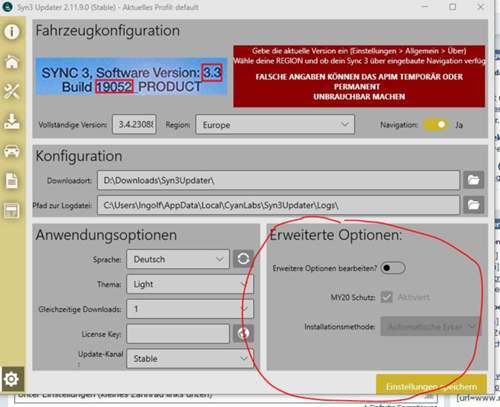Open the document log sidebar icon
This screenshot has width=500, height=407.
pos(12,181)
